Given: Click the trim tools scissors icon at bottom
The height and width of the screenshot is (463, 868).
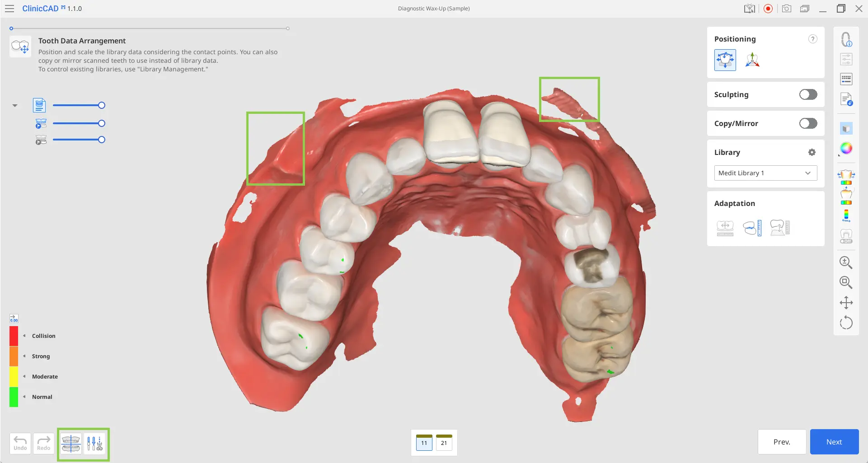Looking at the screenshot, I should 94,444.
